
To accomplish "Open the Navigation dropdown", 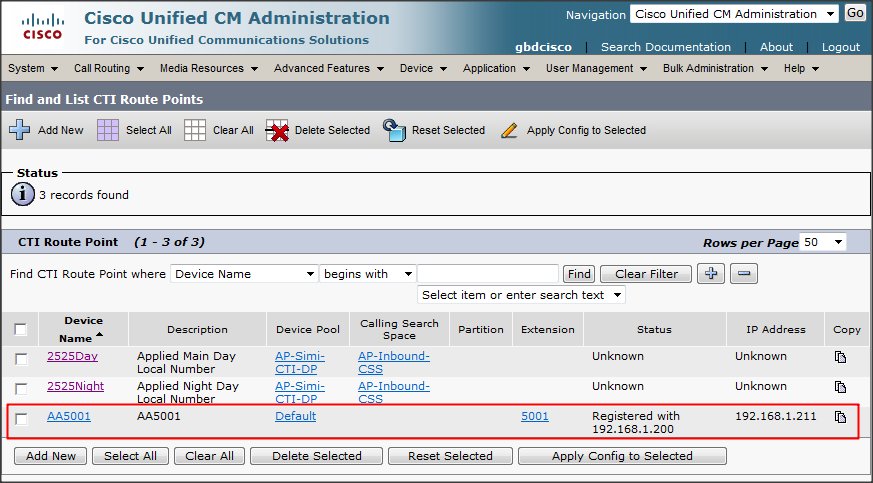I will [734, 14].
